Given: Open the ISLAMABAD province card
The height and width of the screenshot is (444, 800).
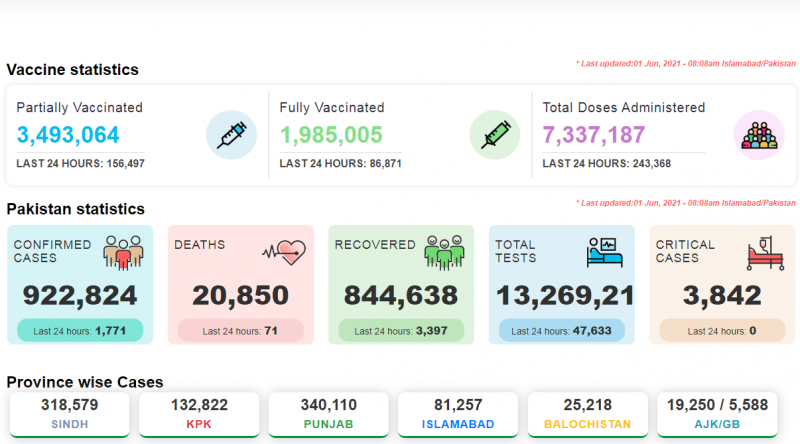Looking at the screenshot, I should tap(458, 414).
